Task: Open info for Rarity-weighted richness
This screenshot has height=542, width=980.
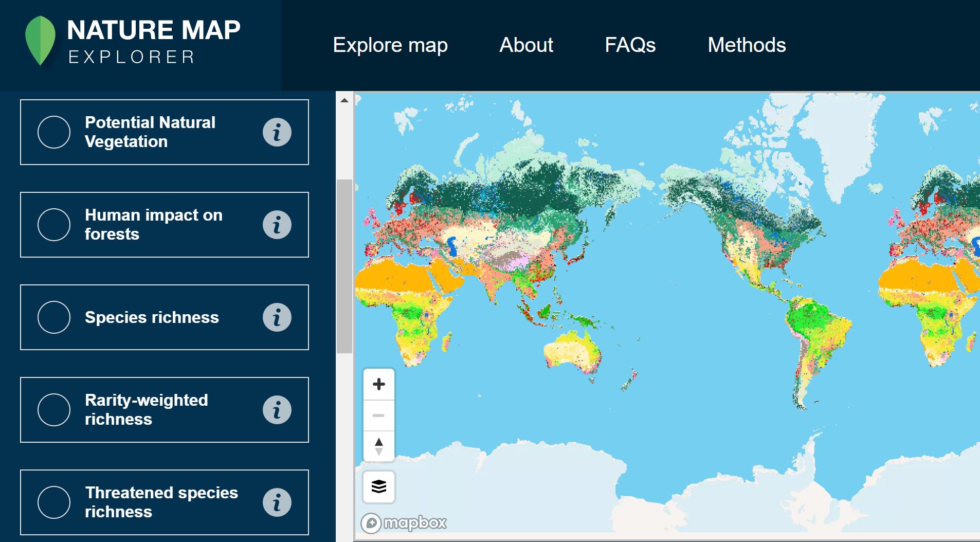Action: [278, 409]
